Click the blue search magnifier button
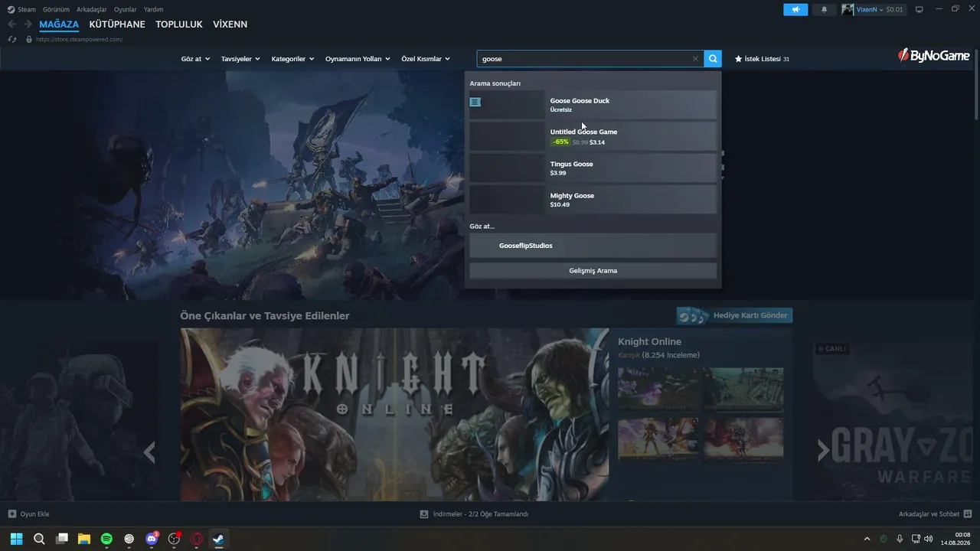Viewport: 980px width, 551px height. [713, 58]
